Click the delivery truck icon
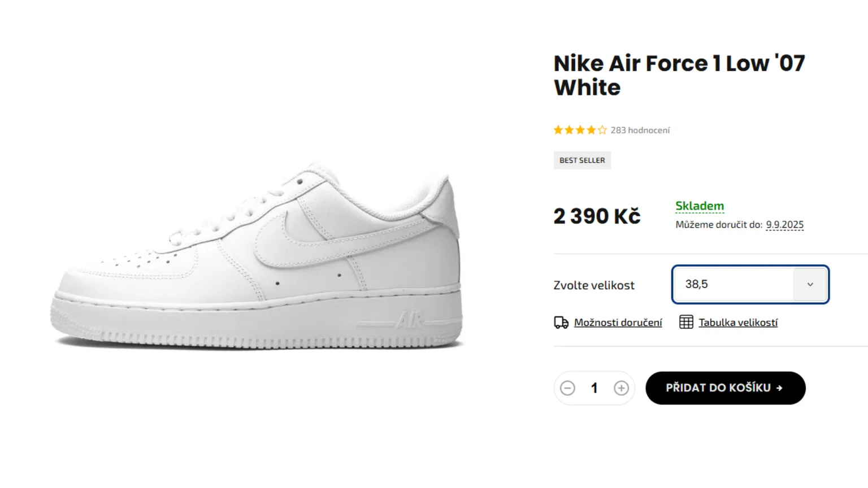This screenshot has width=868, height=488. [561, 323]
